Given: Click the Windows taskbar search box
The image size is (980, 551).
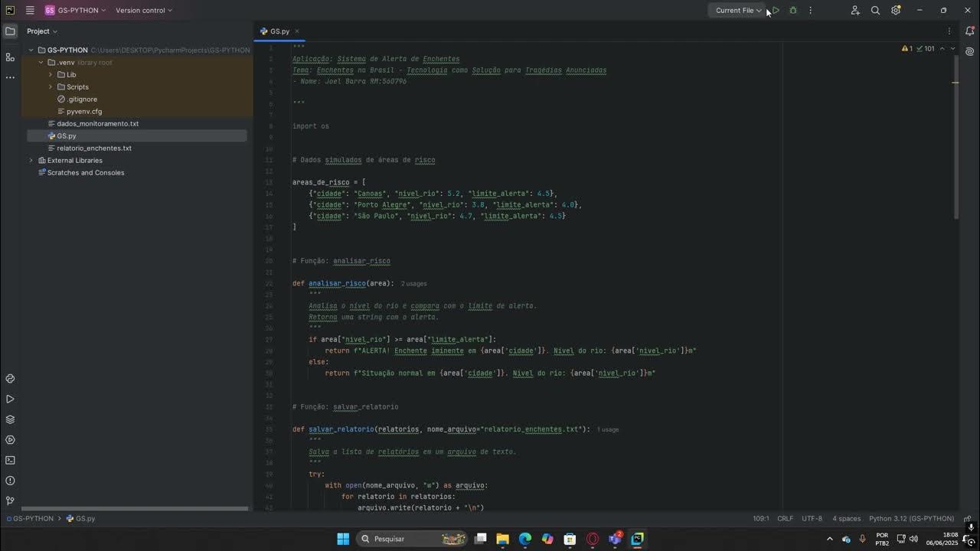Looking at the screenshot, I should click(412, 539).
